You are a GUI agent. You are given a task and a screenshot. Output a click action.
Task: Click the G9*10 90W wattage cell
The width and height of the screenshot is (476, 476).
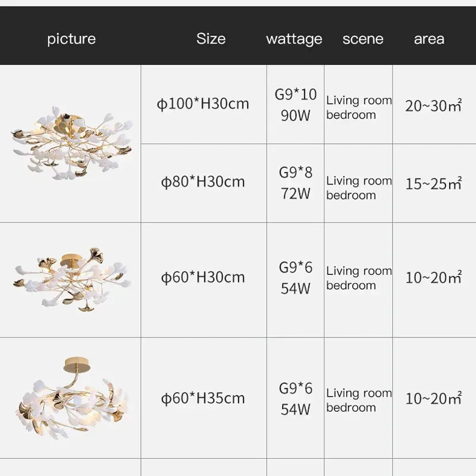296,105
